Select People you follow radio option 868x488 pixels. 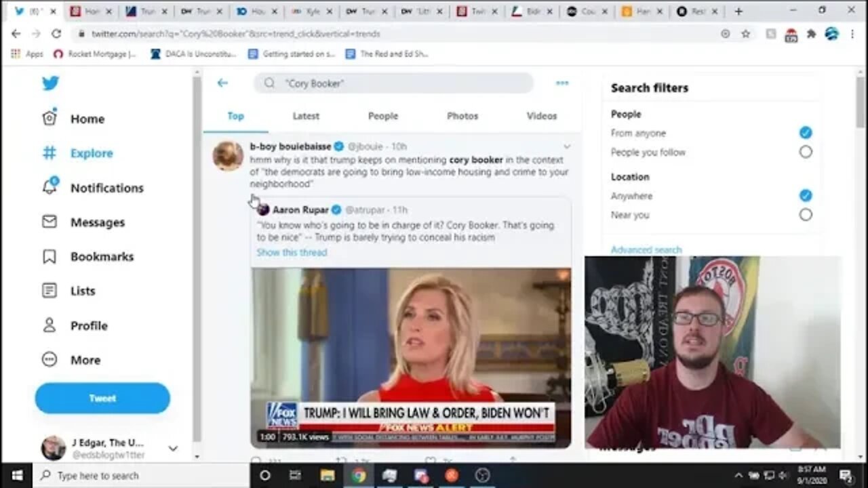coord(805,152)
